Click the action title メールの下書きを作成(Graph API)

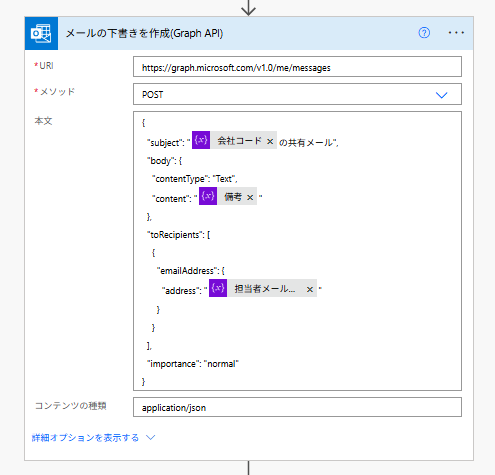pyautogui.click(x=144, y=33)
